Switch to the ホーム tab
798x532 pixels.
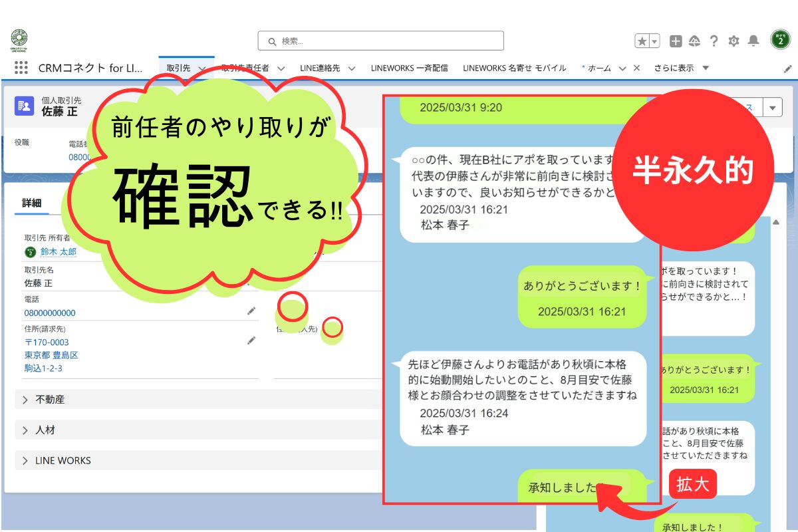[599, 68]
